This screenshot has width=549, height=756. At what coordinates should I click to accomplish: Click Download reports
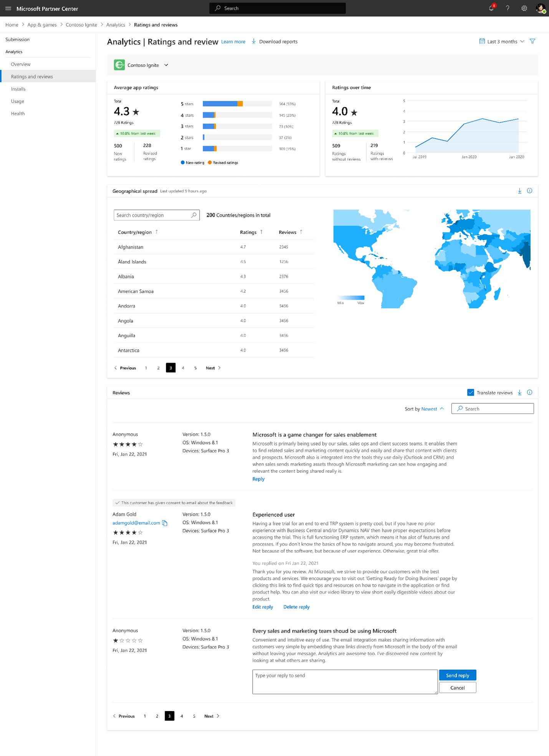coord(278,41)
